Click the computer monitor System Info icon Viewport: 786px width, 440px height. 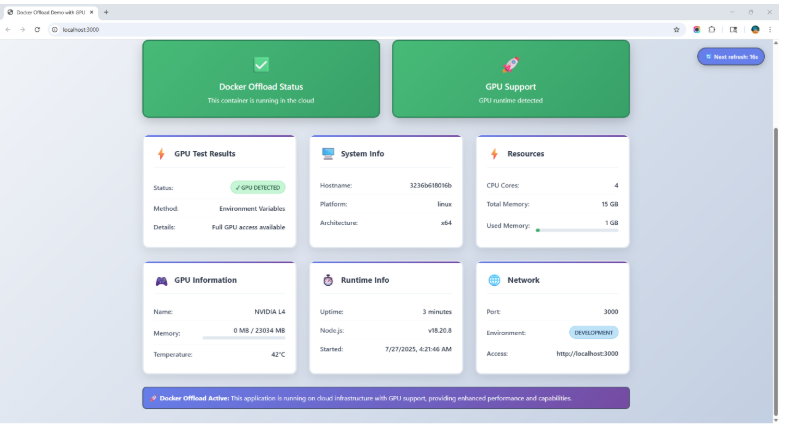(x=327, y=154)
